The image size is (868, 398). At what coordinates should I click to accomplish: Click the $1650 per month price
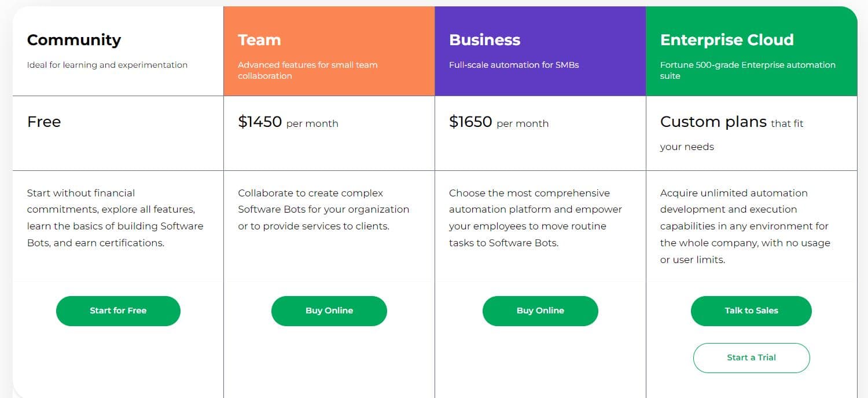499,122
